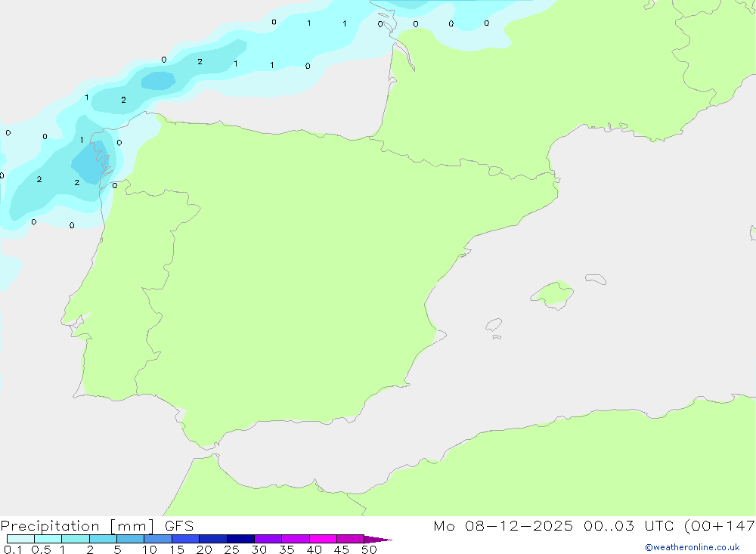Select the 5–10 mm blue legend swatch
The width and height of the screenshot is (756, 554).
pos(130,539)
